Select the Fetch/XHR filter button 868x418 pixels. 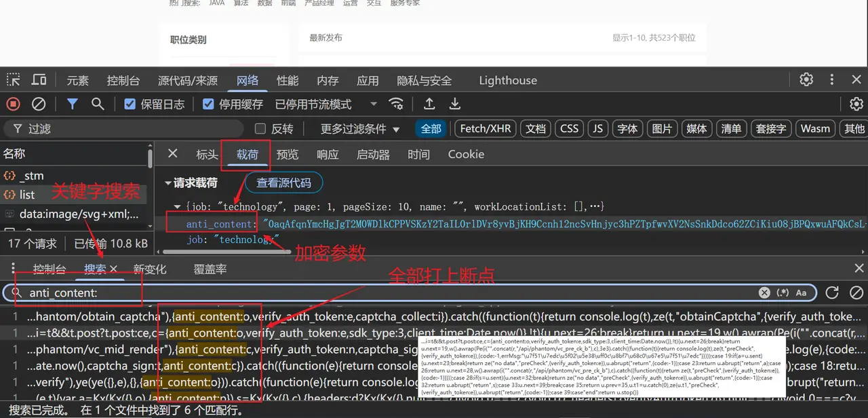click(486, 128)
